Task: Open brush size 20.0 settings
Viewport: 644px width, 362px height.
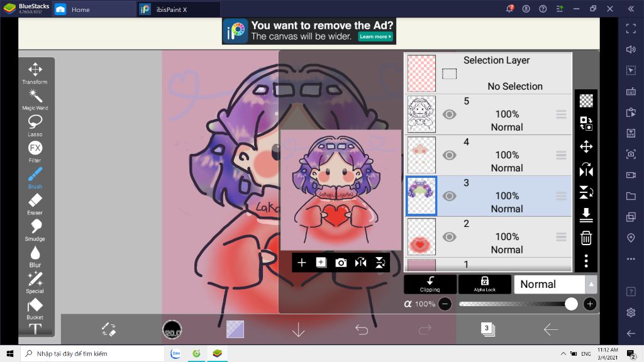Action: click(x=172, y=329)
